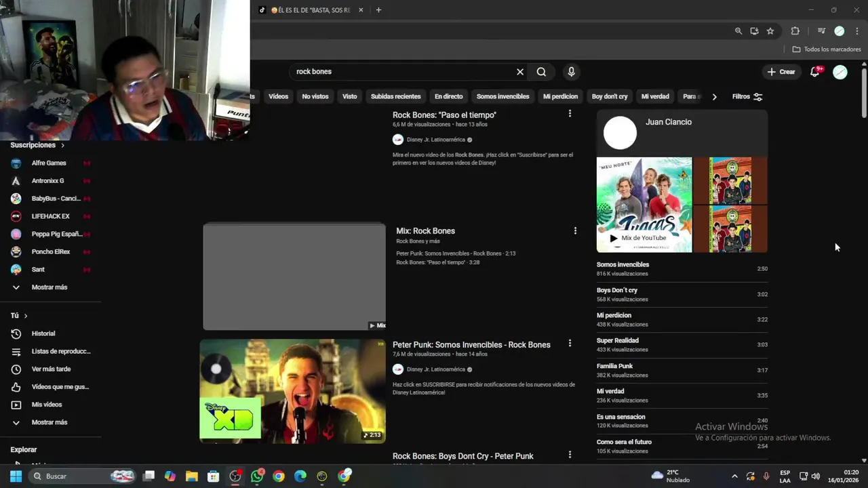Click the Crear button
The height and width of the screenshot is (488, 868).
pyautogui.click(x=781, y=72)
